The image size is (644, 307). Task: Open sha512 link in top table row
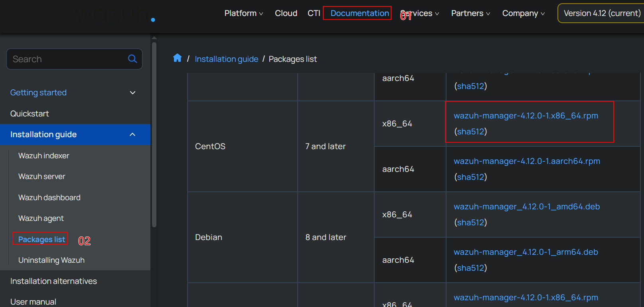tap(471, 86)
